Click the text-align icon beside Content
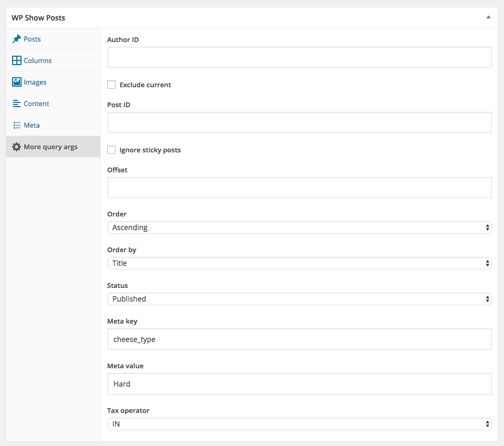 click(17, 103)
